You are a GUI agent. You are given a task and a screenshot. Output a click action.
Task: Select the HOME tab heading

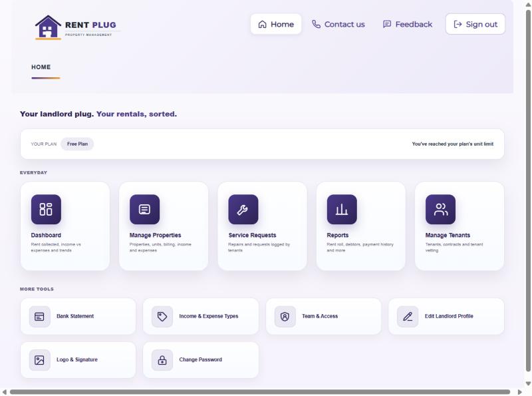click(41, 67)
